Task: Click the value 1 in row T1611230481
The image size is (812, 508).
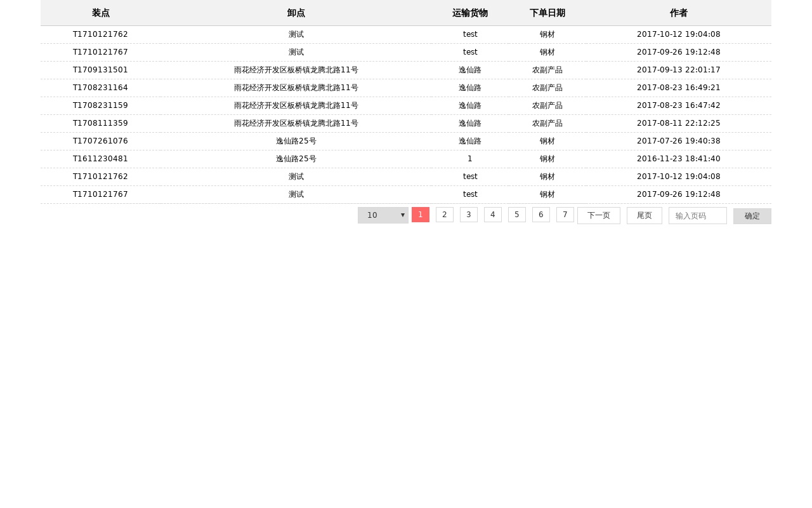Action: click(x=470, y=159)
